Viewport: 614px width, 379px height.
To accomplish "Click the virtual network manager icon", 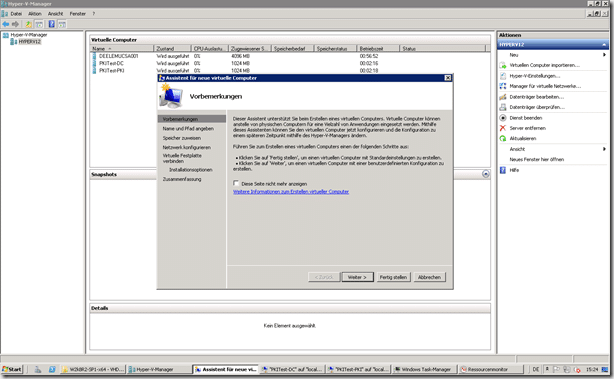I will click(503, 86).
